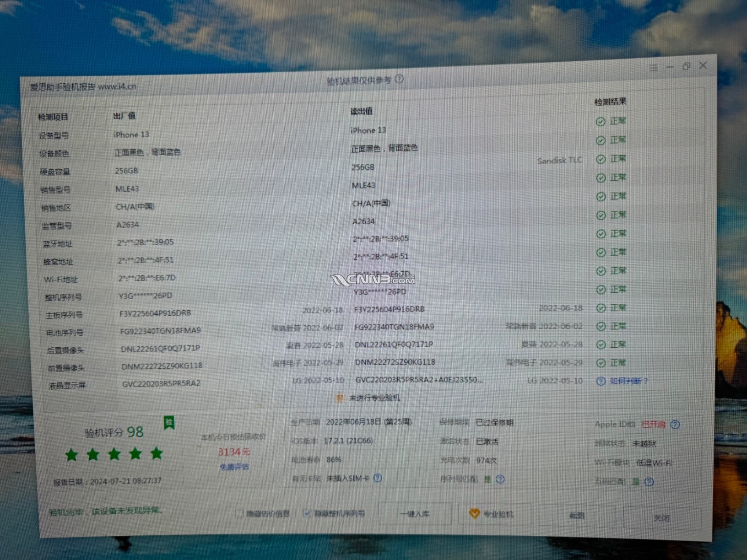Click green check icon in Wi-Fi地址 row

[601, 271]
